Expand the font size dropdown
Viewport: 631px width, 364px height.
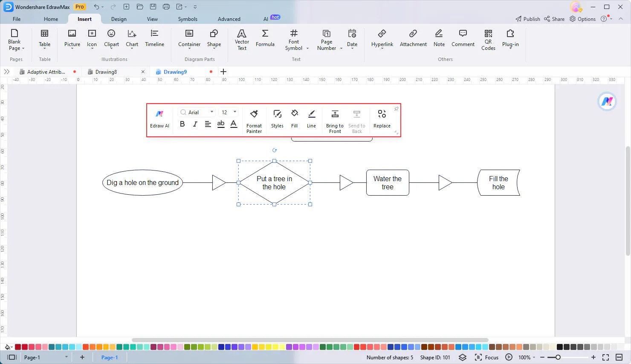pos(235,112)
